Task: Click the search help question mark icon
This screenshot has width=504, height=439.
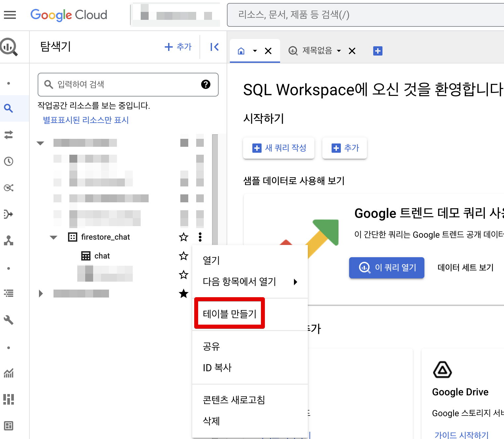Action: coord(206,84)
